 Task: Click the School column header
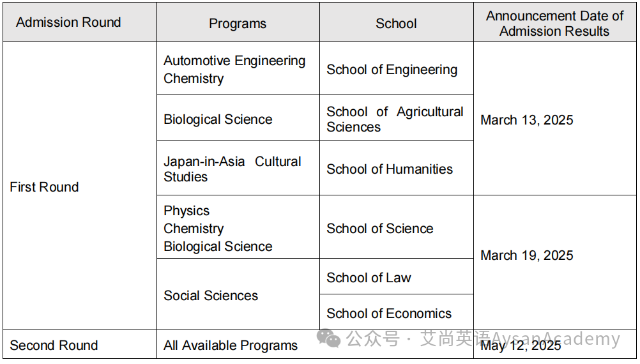(396, 22)
